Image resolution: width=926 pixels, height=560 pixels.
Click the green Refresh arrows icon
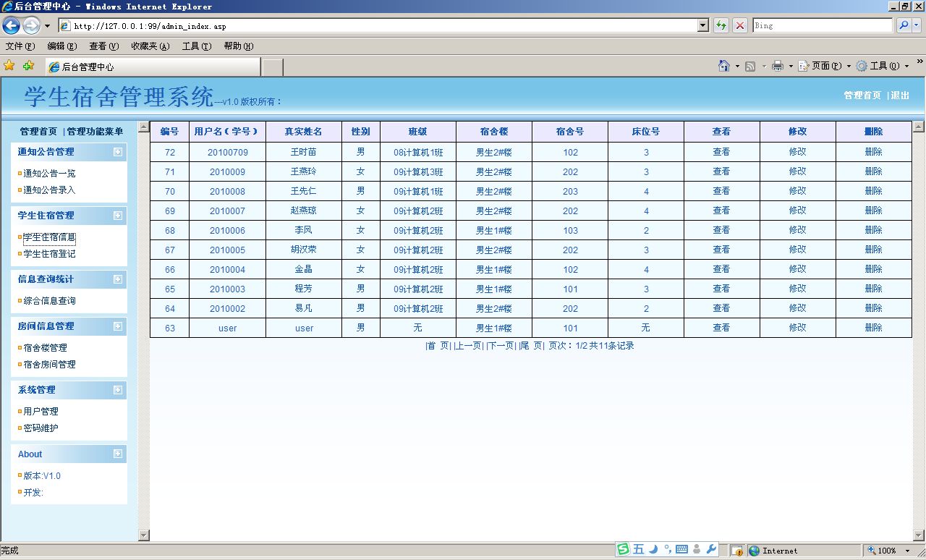[721, 25]
